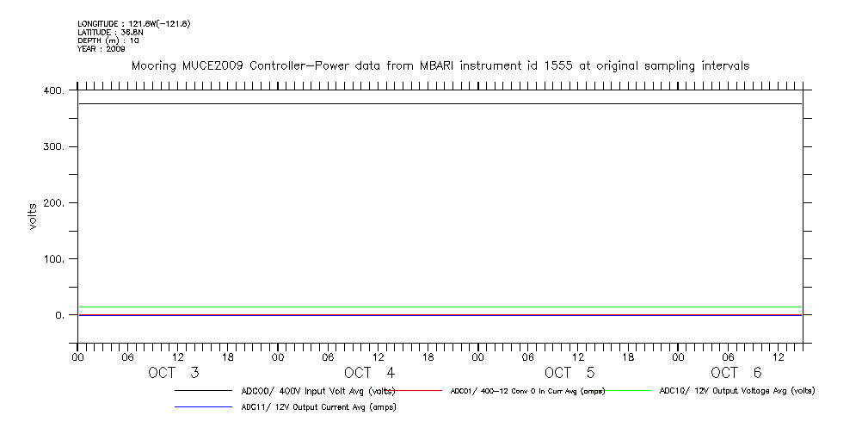Screen dimensions: 868x434
Task: Click the ADC00 400V Input Volt legend text
Action: click(317, 391)
